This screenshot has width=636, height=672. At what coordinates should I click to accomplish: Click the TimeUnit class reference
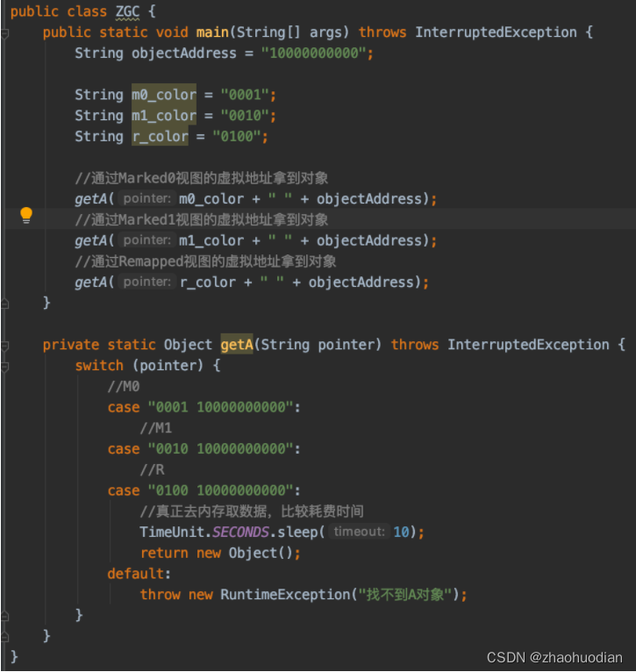pos(172,532)
